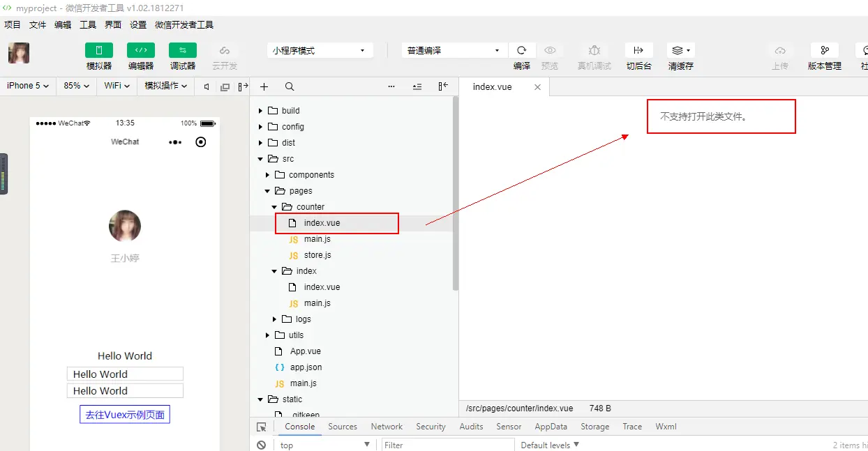This screenshot has height=451, width=868.
Task: Select App.vue in the file tree
Action: tap(306, 351)
